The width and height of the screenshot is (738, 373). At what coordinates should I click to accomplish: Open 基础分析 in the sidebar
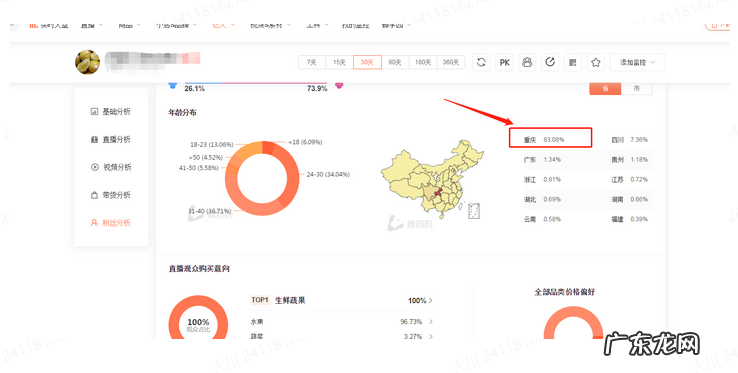click(111, 112)
